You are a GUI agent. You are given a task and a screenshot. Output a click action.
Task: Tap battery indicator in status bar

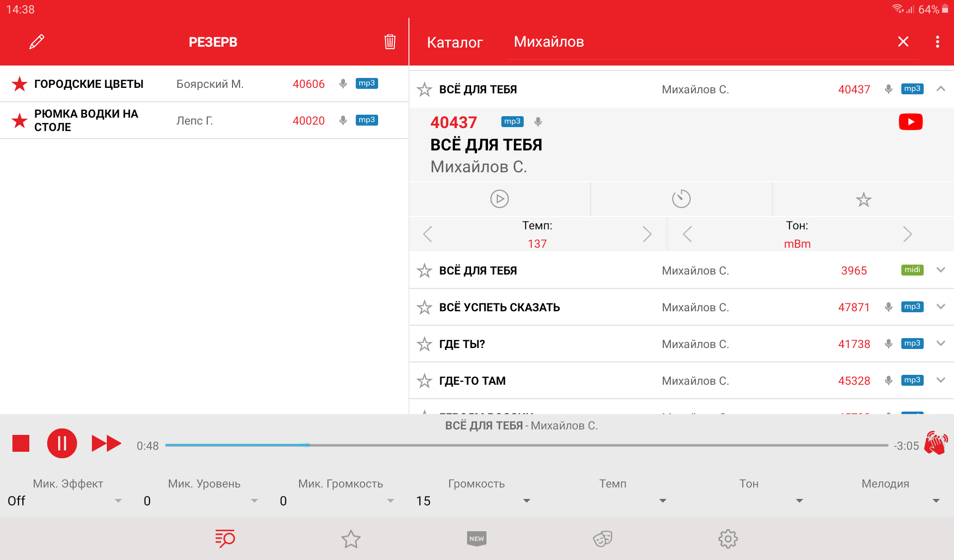(945, 9)
